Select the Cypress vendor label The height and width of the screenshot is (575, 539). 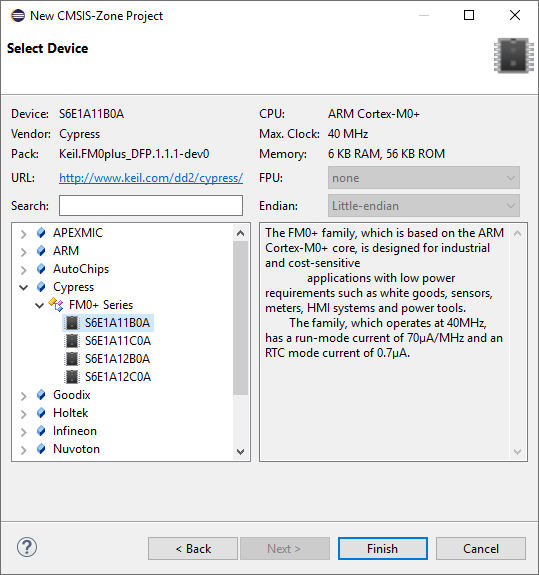(73, 287)
